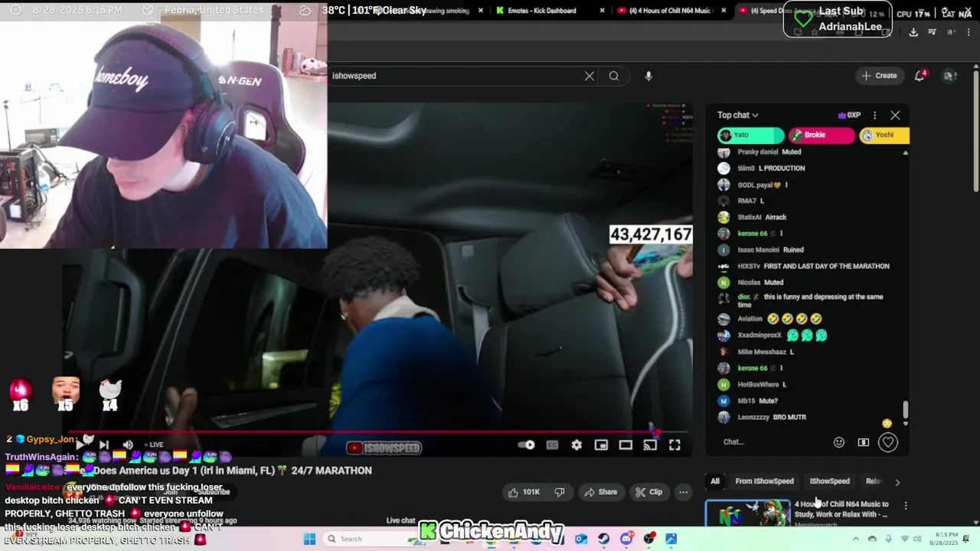Open the browser downloads icon

913,32
